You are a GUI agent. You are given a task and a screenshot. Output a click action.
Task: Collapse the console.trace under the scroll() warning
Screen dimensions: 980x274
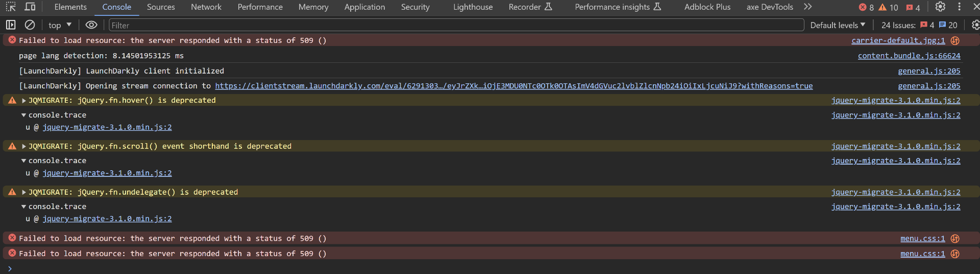[x=23, y=161]
